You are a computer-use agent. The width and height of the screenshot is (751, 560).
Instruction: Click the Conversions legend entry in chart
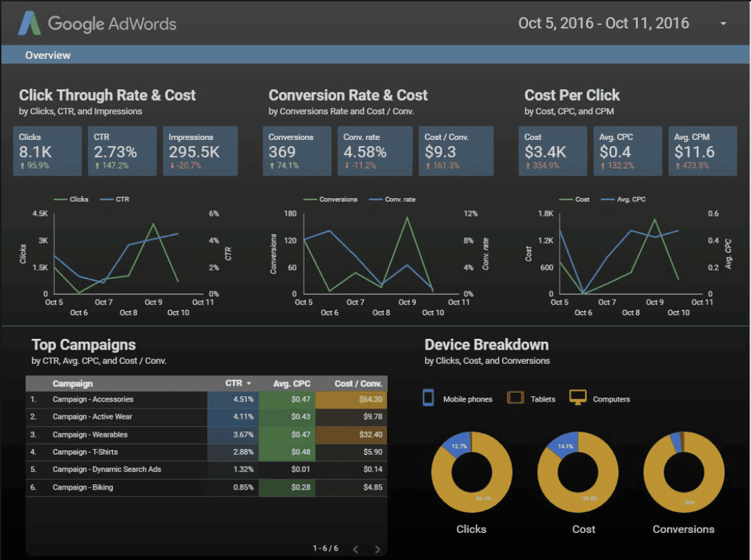click(330, 199)
